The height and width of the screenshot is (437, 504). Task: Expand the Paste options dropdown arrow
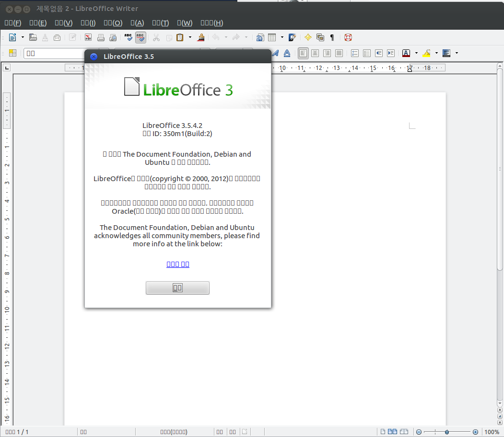[x=190, y=37]
